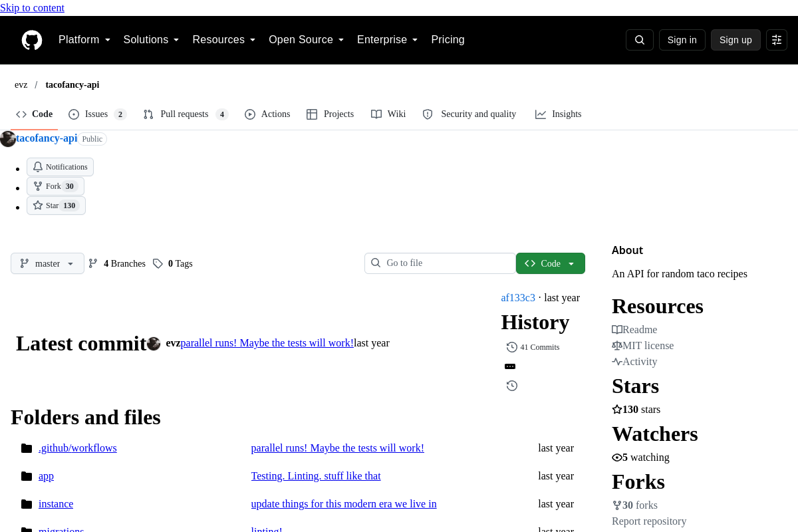The height and width of the screenshot is (532, 798).
Task: Switch to the Projects tab
Action: (x=330, y=114)
